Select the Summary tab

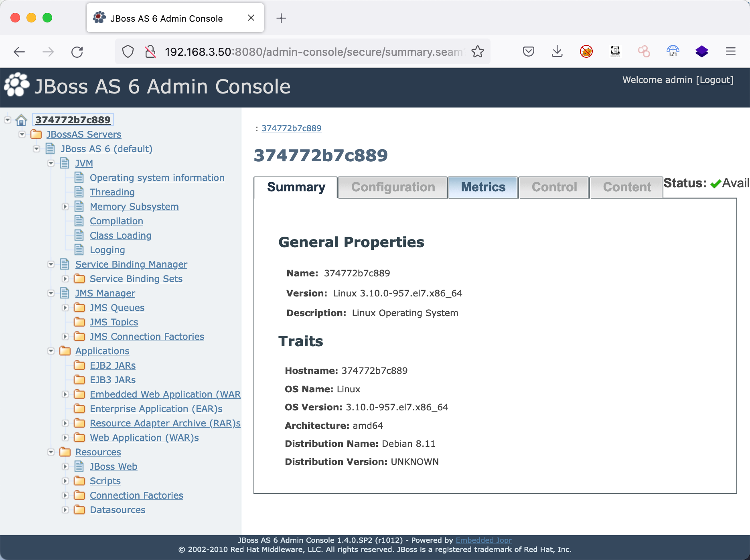point(296,187)
